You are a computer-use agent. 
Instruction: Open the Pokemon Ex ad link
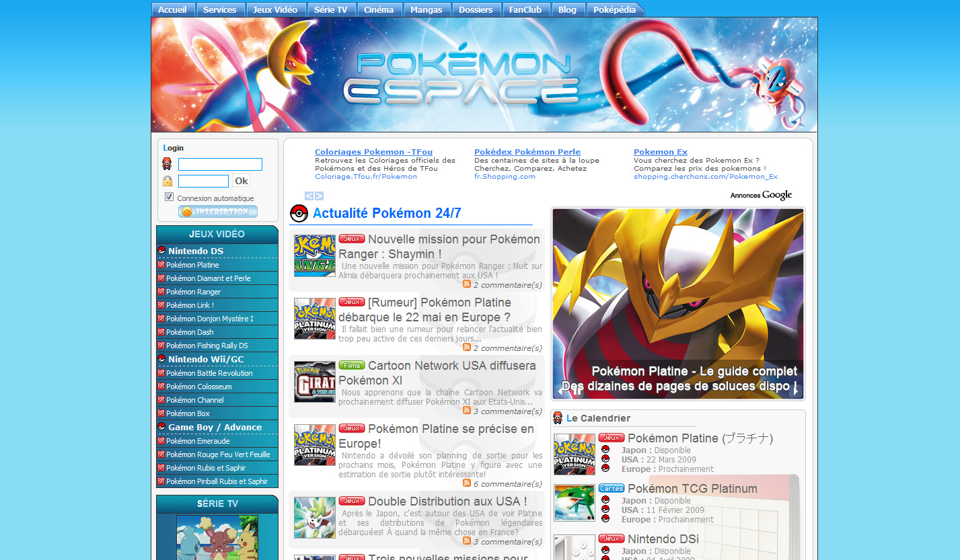pos(661,152)
